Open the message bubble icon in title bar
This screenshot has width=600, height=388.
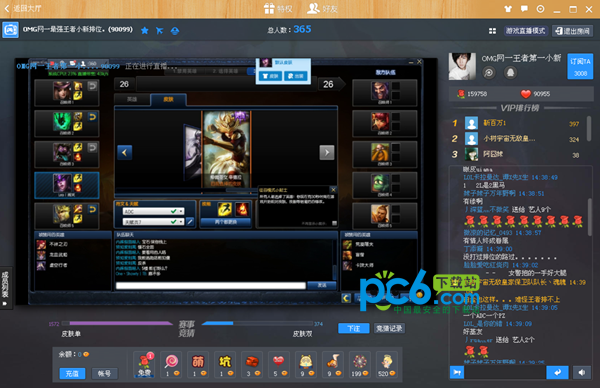pos(524,9)
